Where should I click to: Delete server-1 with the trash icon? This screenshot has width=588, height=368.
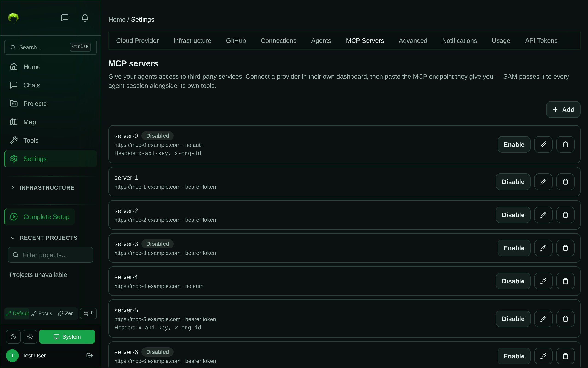pos(565,182)
